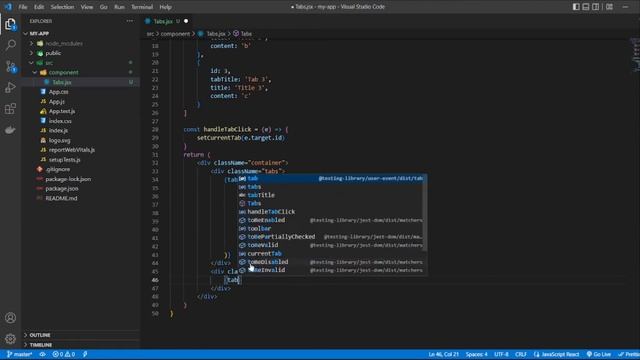Open the Explorer view in activity bar

[11, 24]
